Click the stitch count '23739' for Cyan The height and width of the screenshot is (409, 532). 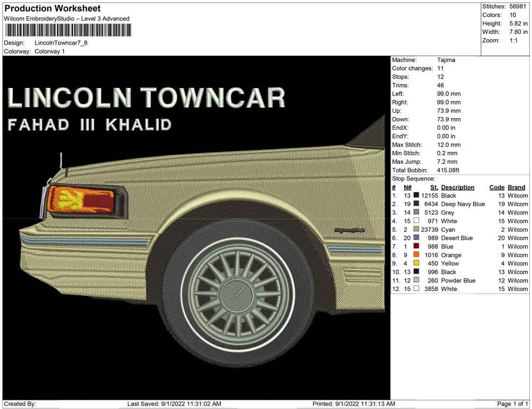[429, 229]
